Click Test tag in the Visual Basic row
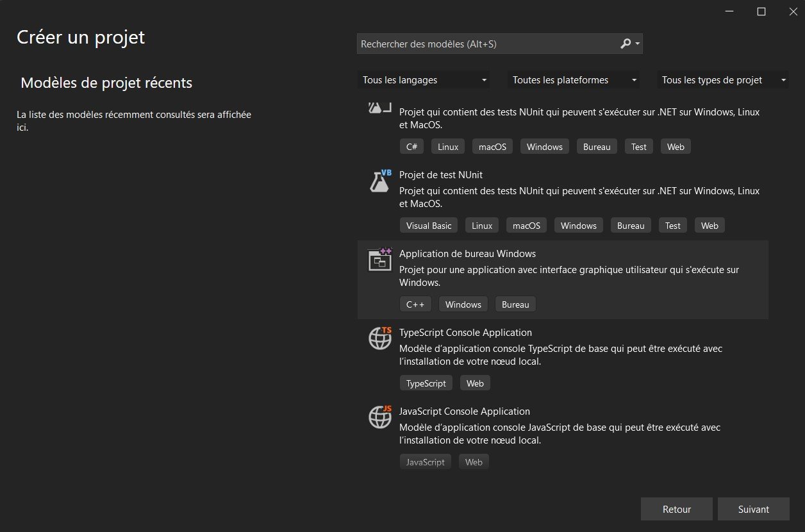Screen dimensions: 805x532 tap(673, 226)
